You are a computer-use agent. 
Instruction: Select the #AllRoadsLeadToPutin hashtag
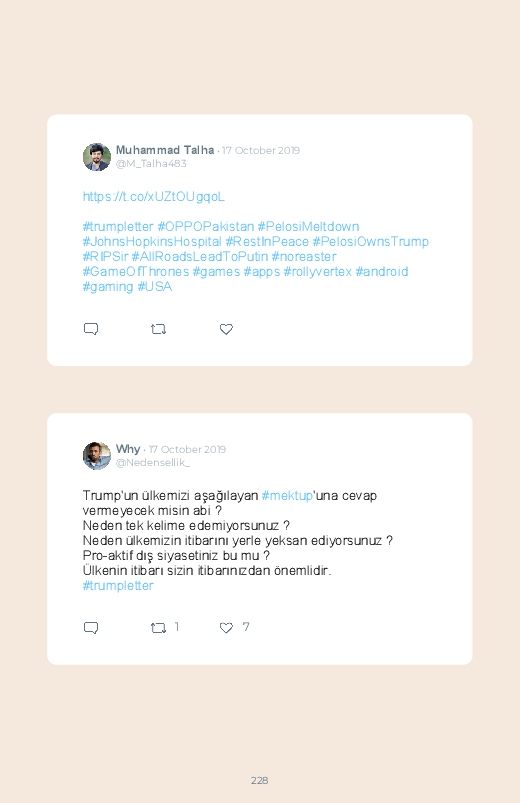point(200,256)
